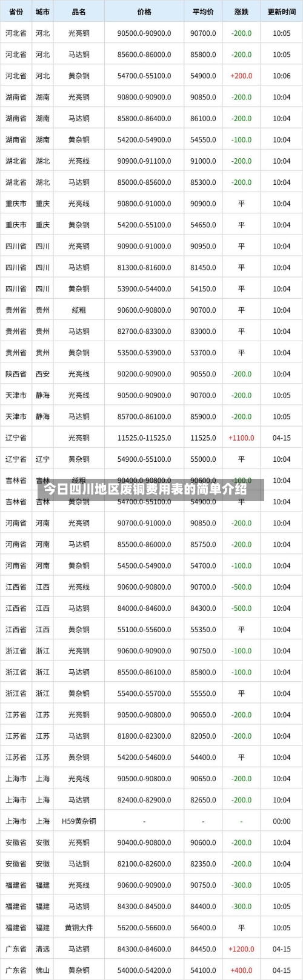This screenshot has height=980, width=303.
Task: Select price cell 90800.0-90900.0
Action: click(144, 97)
